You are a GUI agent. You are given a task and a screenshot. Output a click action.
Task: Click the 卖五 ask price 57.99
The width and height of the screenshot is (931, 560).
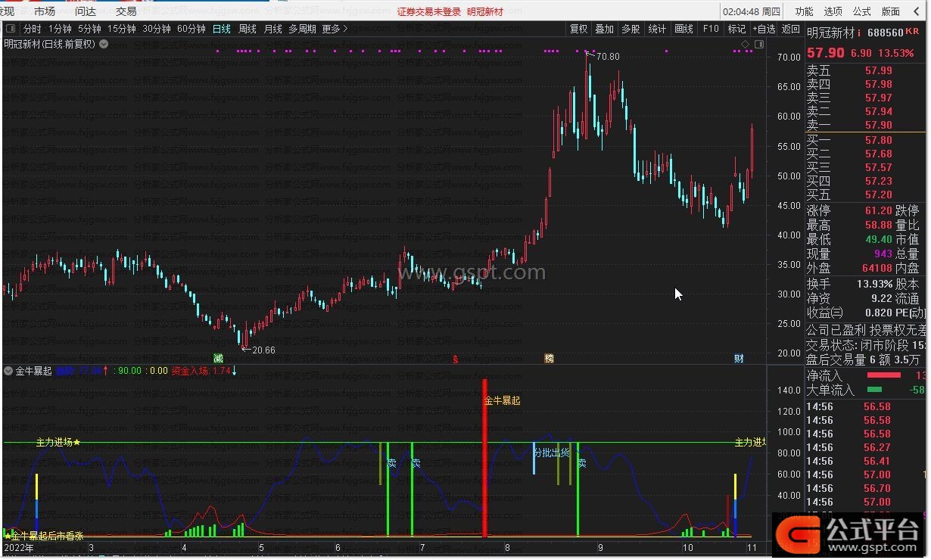tap(878, 70)
